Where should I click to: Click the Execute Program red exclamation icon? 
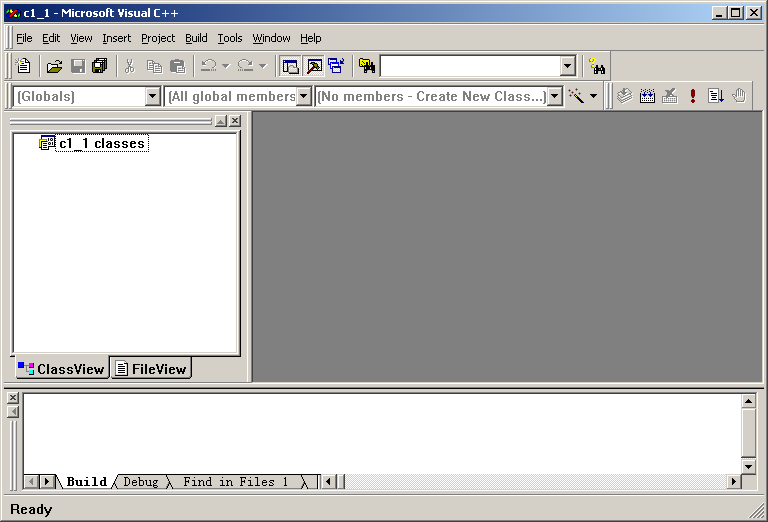pyautogui.click(x=693, y=95)
